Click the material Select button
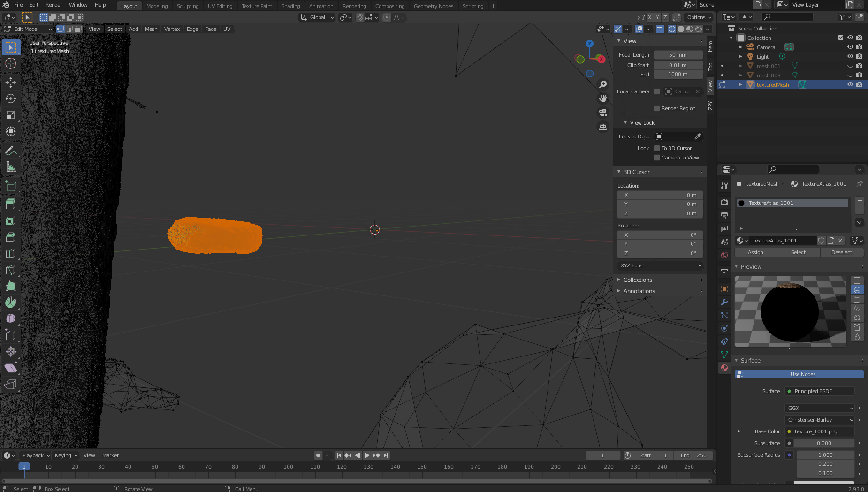This screenshot has width=868, height=492. click(798, 252)
